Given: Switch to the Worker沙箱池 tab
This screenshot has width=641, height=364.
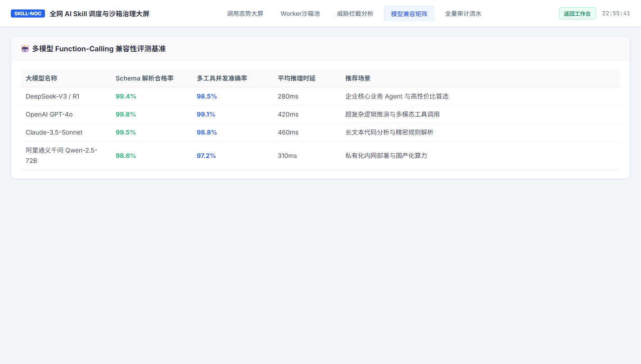Looking at the screenshot, I should coord(300,13).
